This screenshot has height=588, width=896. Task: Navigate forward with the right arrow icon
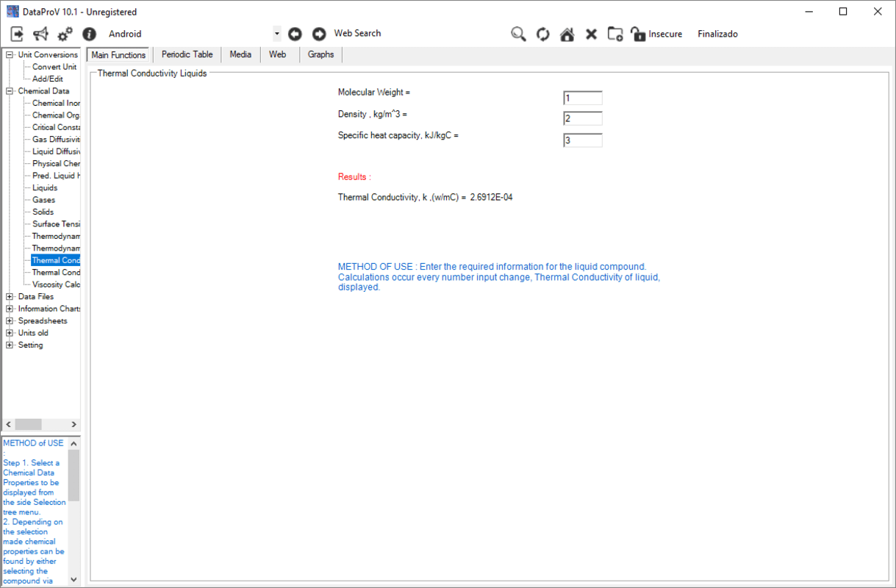click(319, 34)
